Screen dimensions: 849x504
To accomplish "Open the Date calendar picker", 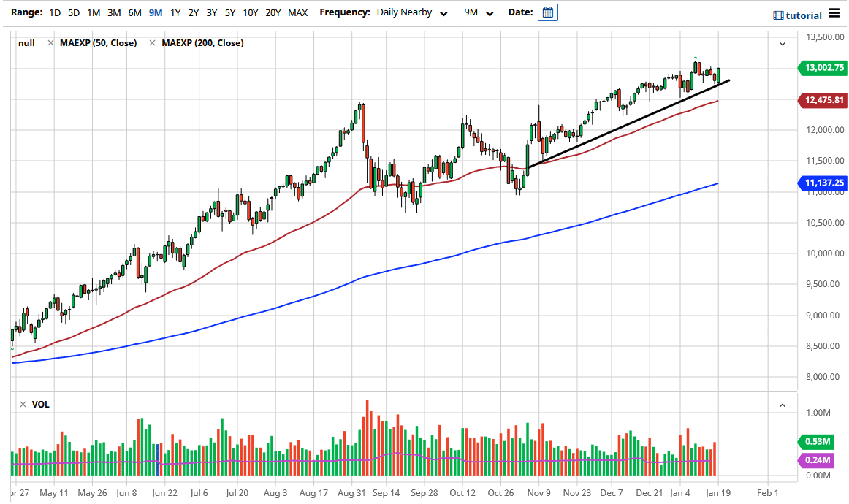I will click(547, 12).
